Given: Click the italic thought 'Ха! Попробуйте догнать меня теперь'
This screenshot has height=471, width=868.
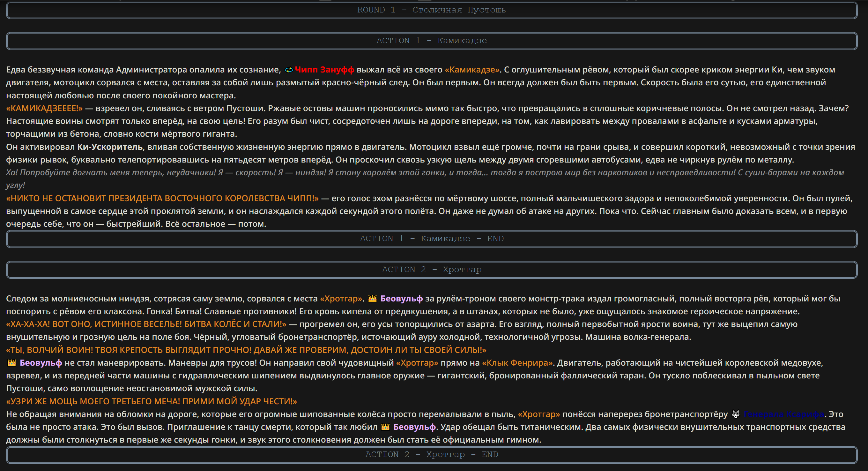Looking at the screenshot, I should (x=425, y=179).
